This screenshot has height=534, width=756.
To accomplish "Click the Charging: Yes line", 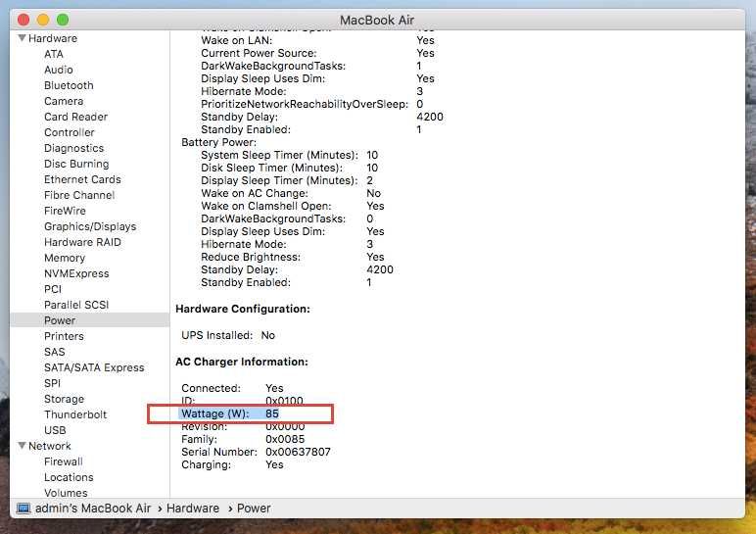I will click(232, 464).
